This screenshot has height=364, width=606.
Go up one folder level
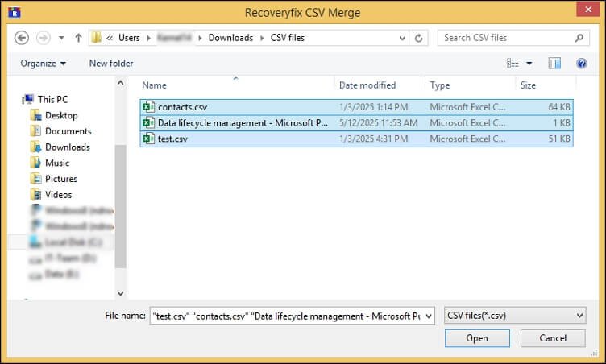tap(78, 38)
